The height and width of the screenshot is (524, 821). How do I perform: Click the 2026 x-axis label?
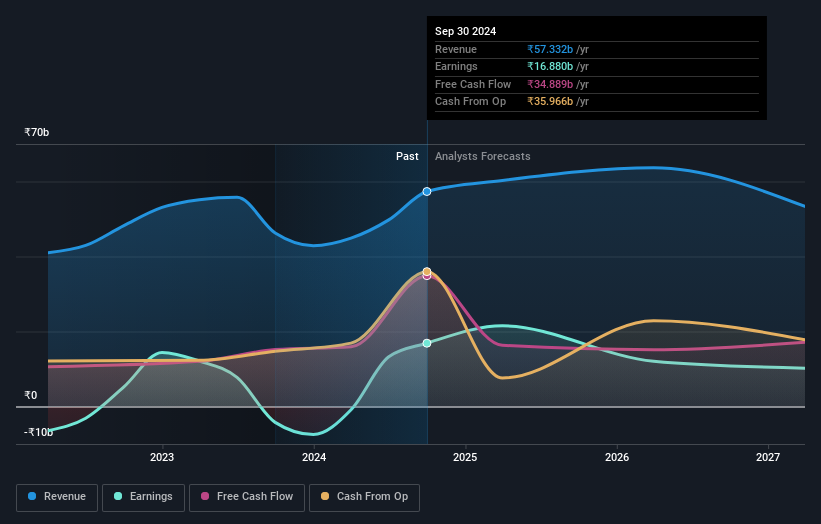[x=617, y=457]
